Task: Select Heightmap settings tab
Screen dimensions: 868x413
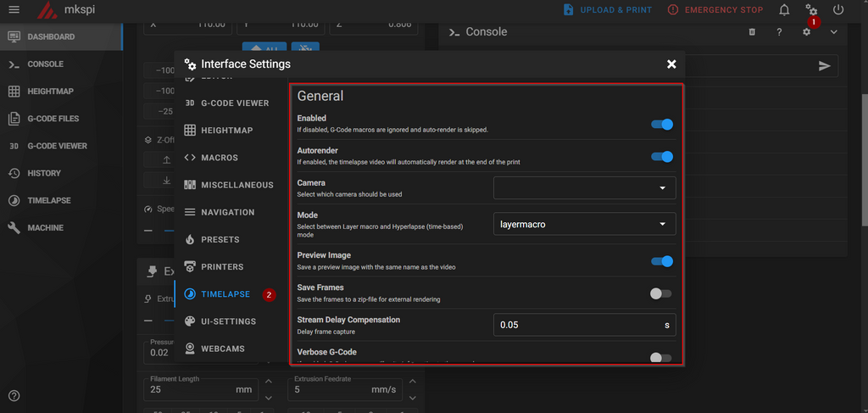Action: (x=231, y=130)
